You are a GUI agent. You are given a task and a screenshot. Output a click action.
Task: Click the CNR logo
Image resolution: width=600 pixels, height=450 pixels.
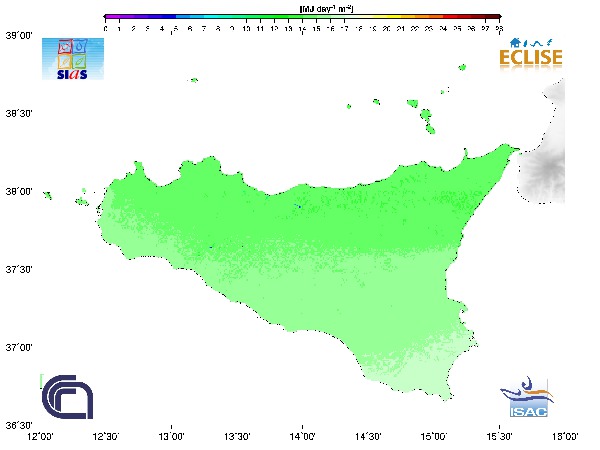(x=67, y=397)
